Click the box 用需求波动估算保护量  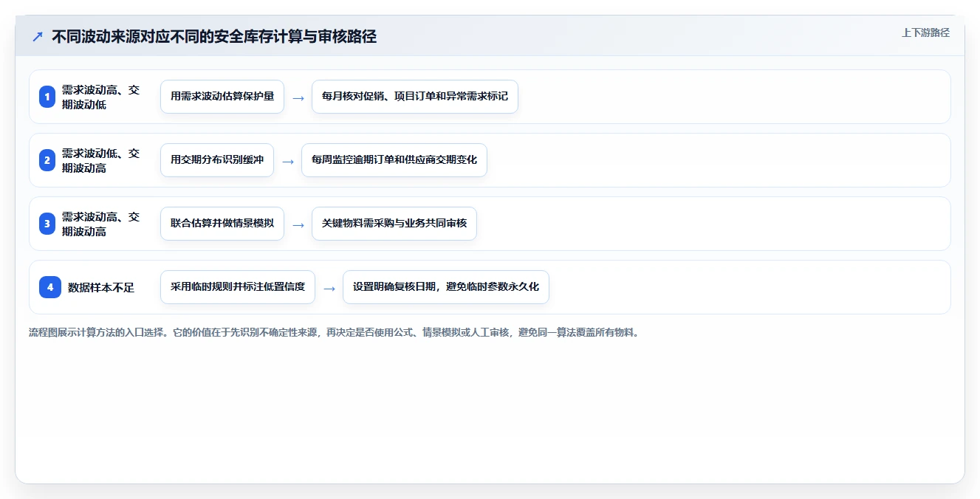click(x=222, y=97)
